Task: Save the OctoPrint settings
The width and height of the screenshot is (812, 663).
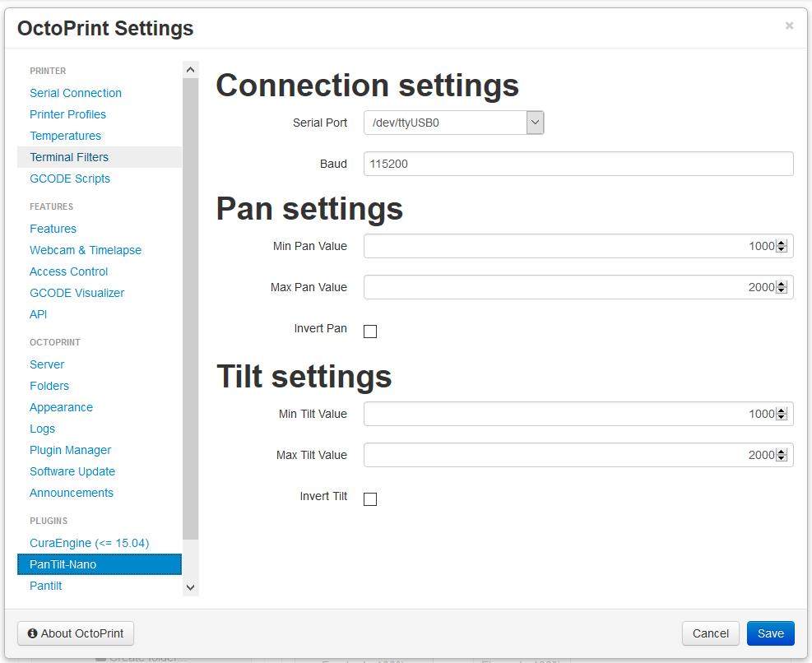Action: tap(771, 633)
